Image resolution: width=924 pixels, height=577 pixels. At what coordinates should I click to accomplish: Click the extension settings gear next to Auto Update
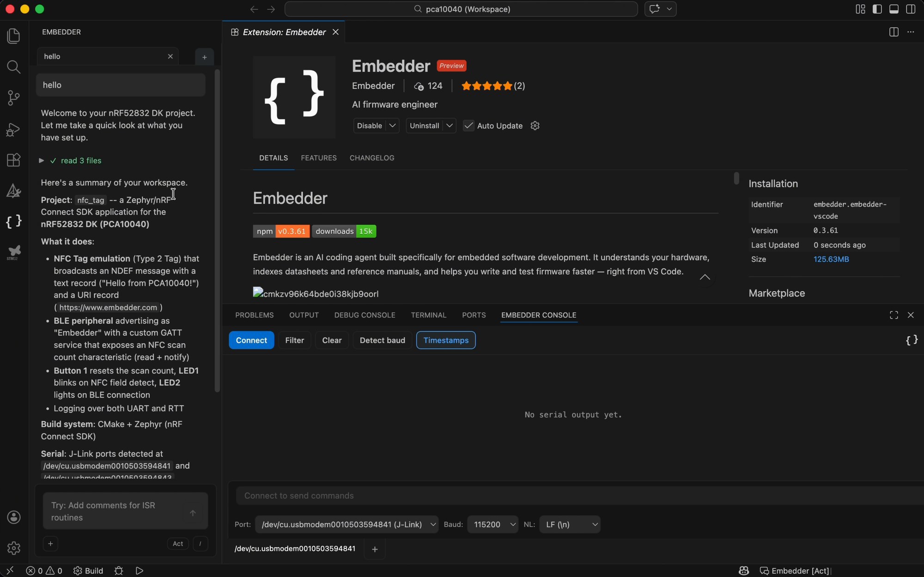535,126
